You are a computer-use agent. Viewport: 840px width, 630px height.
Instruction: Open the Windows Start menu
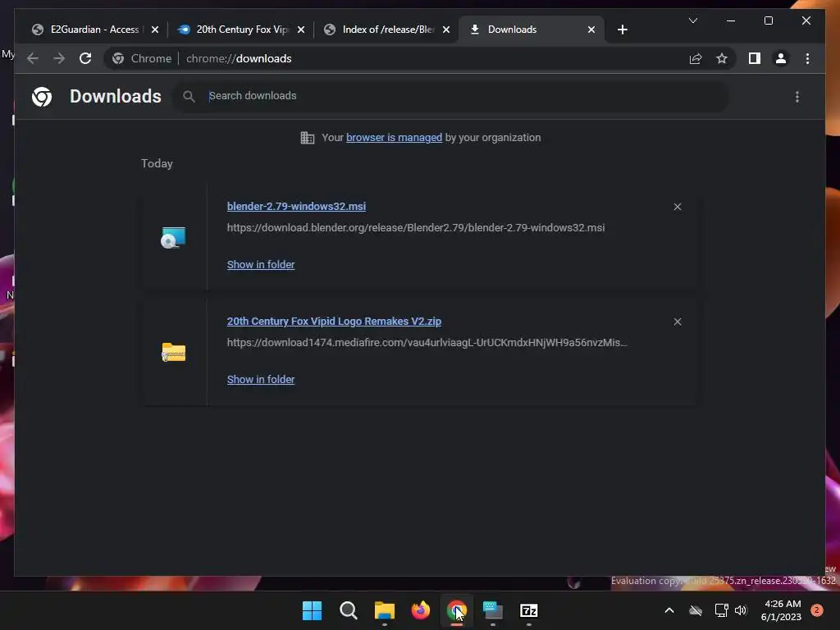tap(312, 610)
